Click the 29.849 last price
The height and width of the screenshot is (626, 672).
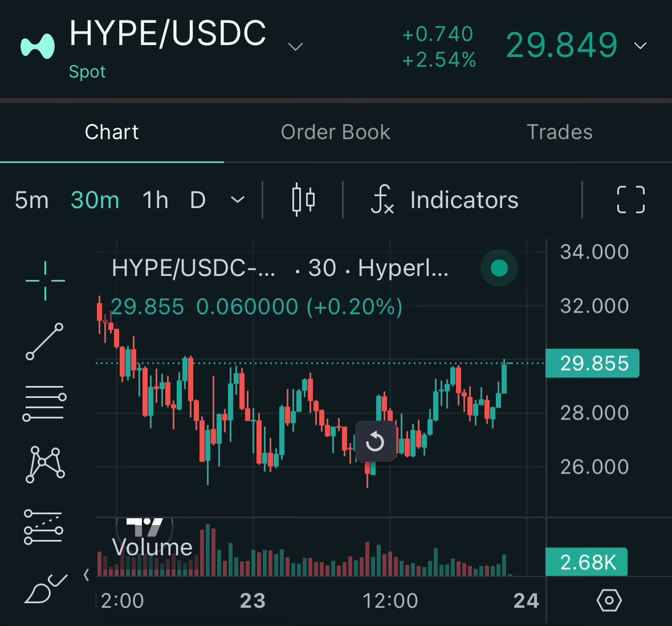(x=561, y=45)
